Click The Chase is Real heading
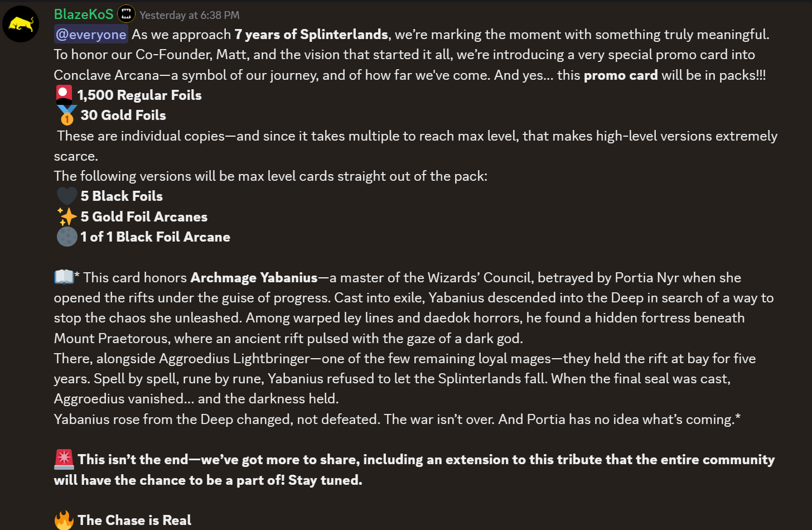This screenshot has height=530, width=812. coord(134,521)
